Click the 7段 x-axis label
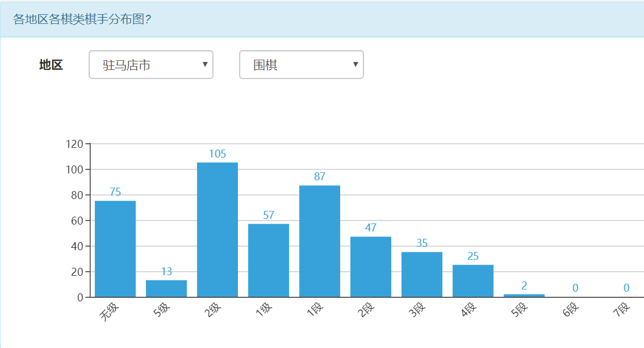 tap(621, 310)
